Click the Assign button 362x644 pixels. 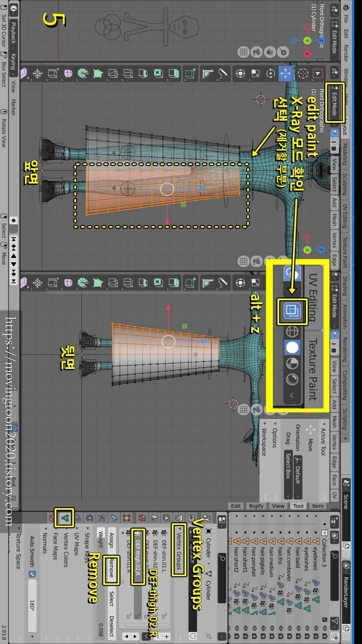point(112,540)
